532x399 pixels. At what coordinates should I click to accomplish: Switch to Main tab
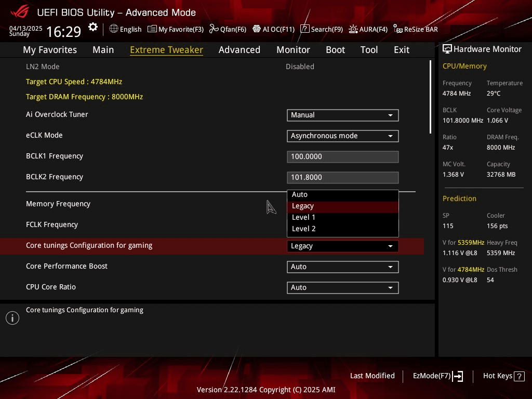point(103,49)
